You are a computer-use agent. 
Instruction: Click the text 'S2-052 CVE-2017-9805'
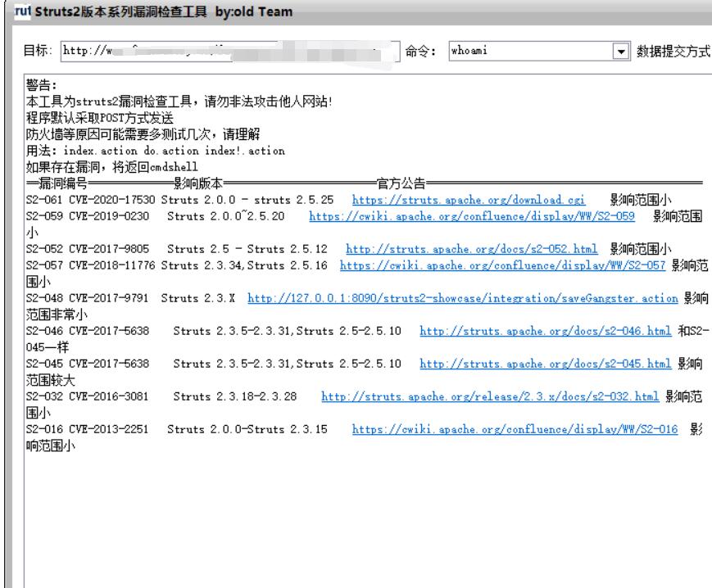[87, 249]
